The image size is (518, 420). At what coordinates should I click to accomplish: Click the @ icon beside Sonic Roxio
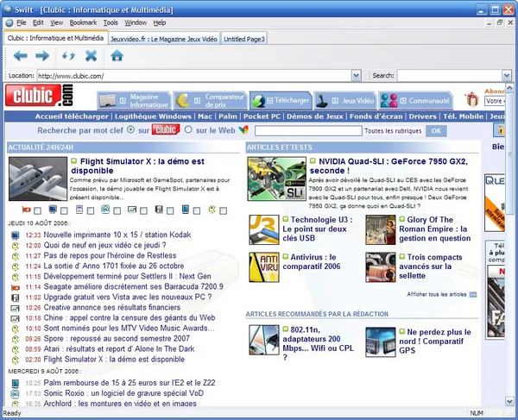[x=15, y=393]
